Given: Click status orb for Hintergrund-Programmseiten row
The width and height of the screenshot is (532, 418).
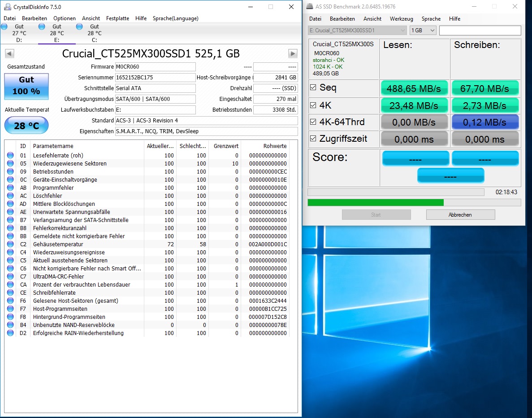Looking at the screenshot, I should [10, 317].
